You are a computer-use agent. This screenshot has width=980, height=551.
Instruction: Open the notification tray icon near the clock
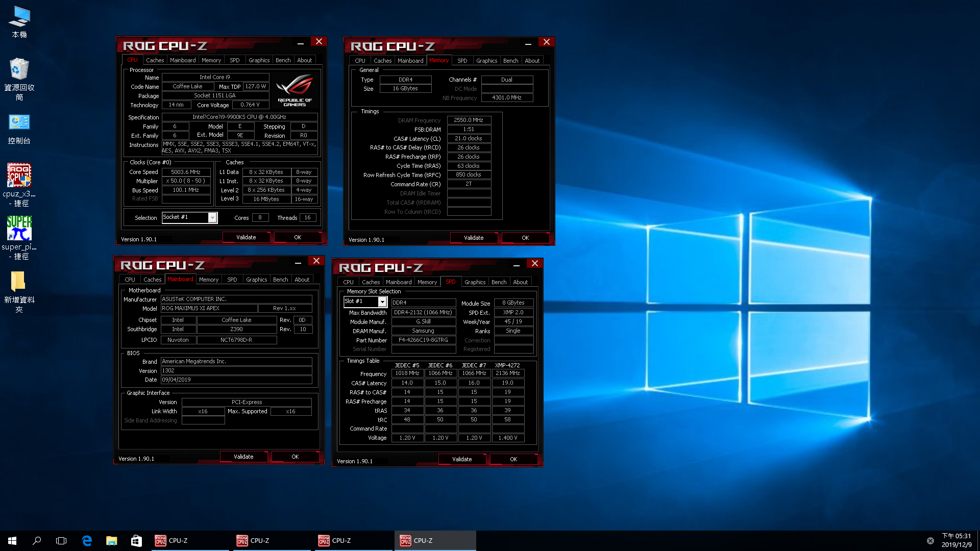click(x=930, y=541)
